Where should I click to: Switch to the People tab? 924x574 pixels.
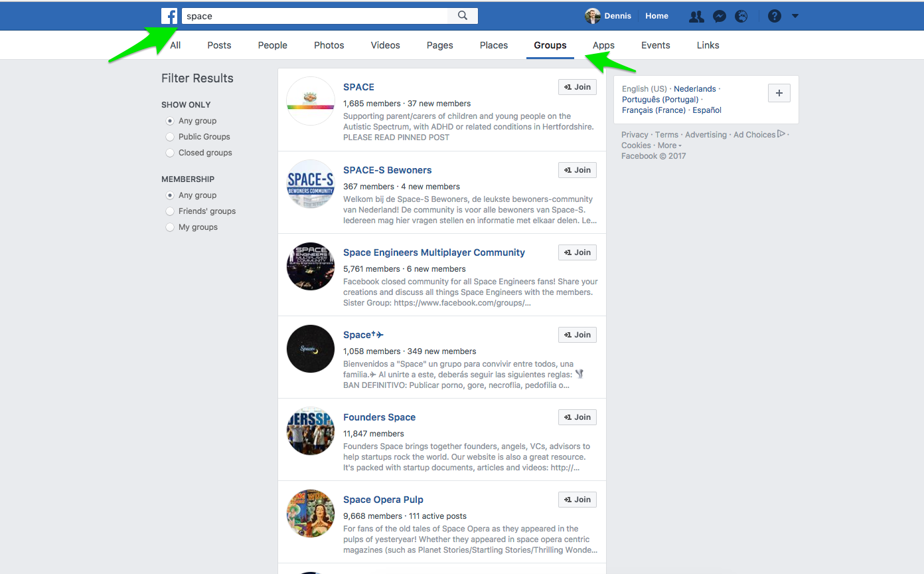pos(273,45)
